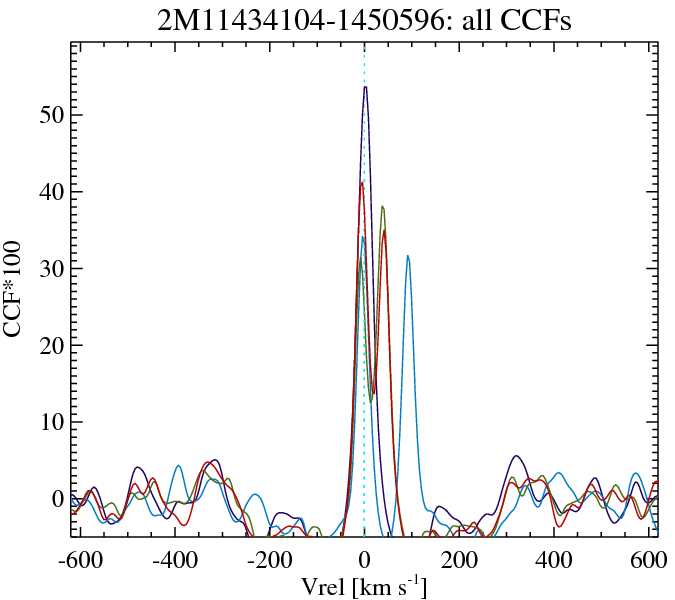Click the plot title '2M11434104-1450596: all CCFs'

pos(363,20)
